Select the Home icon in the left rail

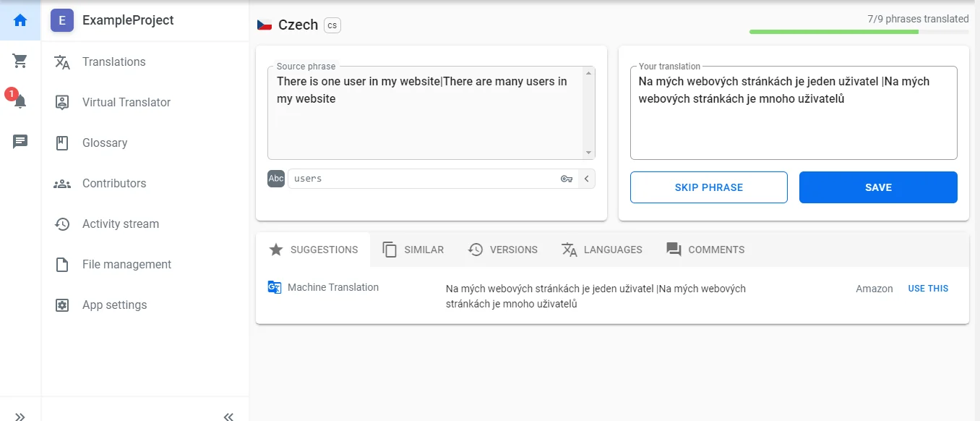click(x=20, y=20)
